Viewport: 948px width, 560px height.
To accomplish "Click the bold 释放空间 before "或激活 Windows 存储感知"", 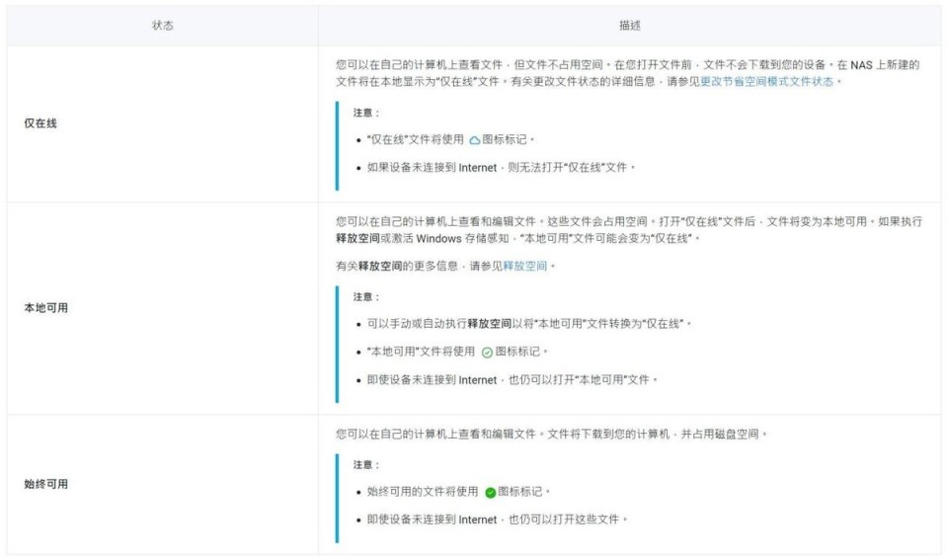I will 357,238.
